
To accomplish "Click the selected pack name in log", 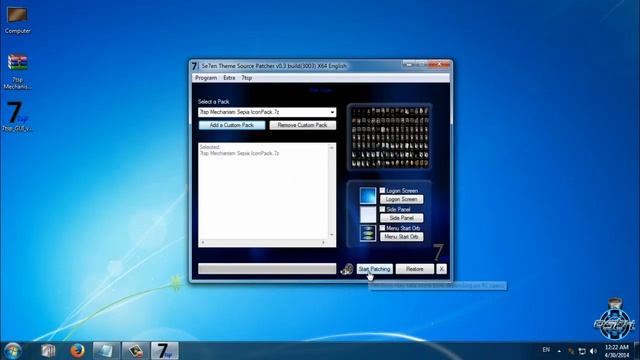I will tap(240, 153).
